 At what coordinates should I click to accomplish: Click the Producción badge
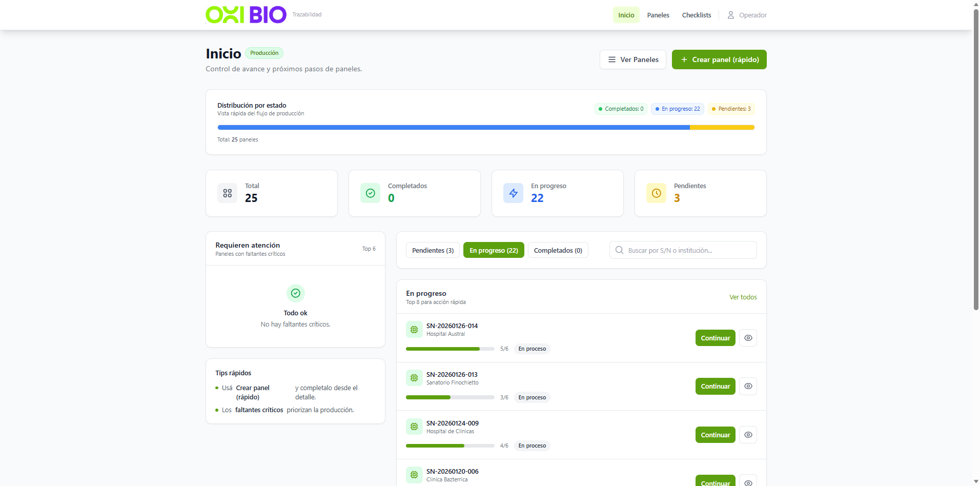[264, 53]
